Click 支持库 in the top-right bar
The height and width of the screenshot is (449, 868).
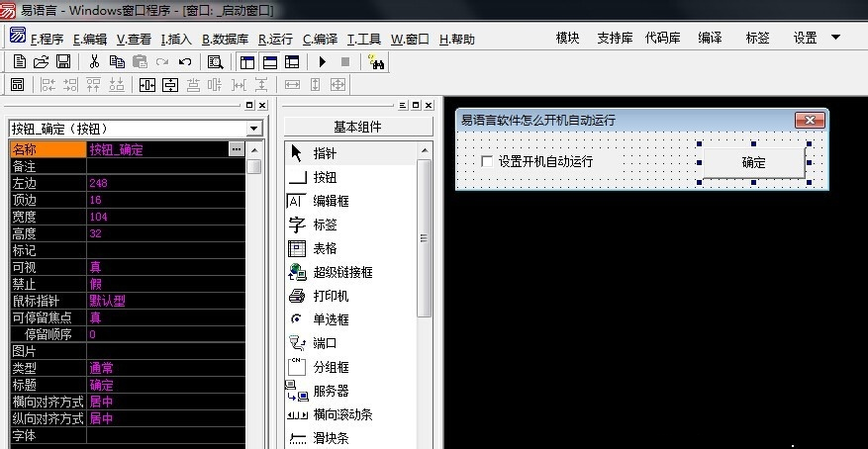615,38
